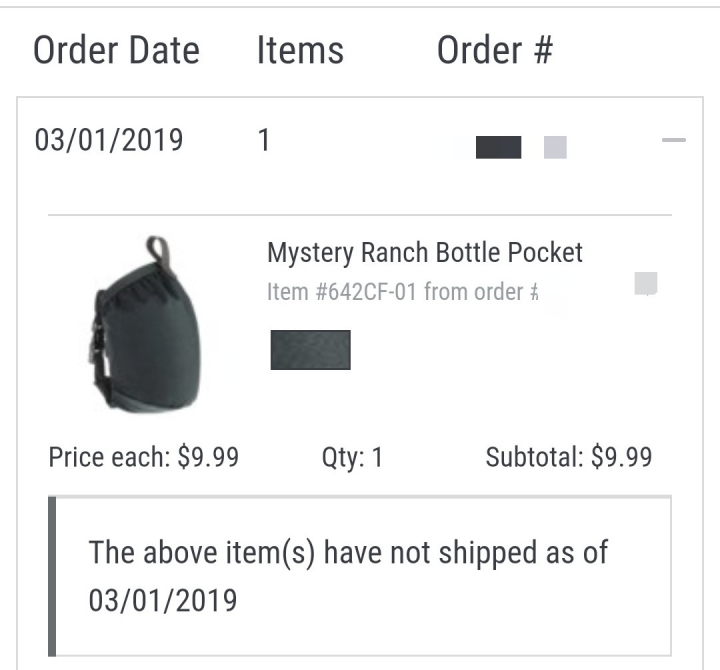The image size is (720, 670).
Task: Click the Item #642CF-01 from order text
Action: 402,292
